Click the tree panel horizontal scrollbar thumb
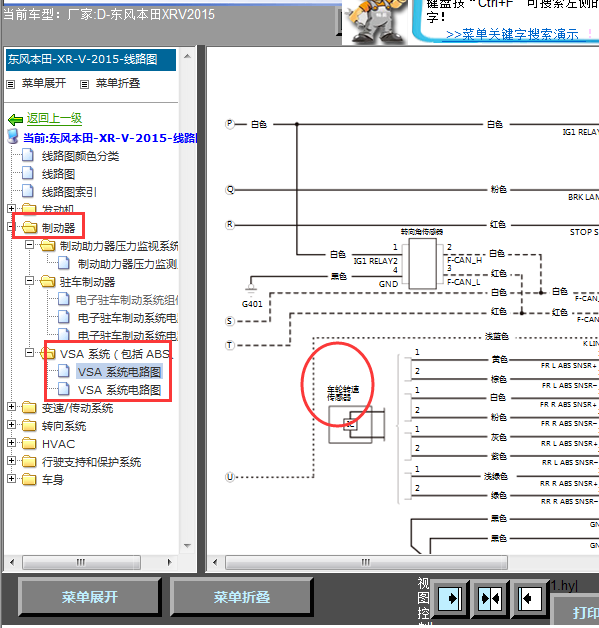 tap(81, 562)
